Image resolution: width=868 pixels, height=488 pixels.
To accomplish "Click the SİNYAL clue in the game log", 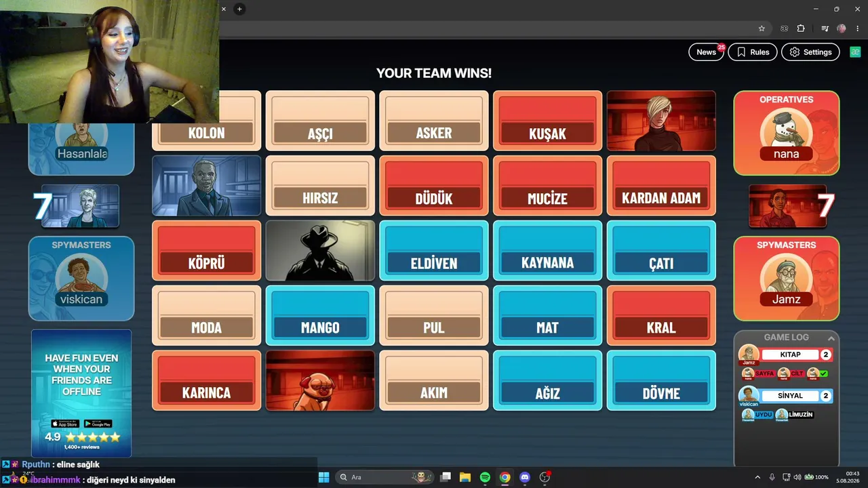I will pyautogui.click(x=790, y=396).
